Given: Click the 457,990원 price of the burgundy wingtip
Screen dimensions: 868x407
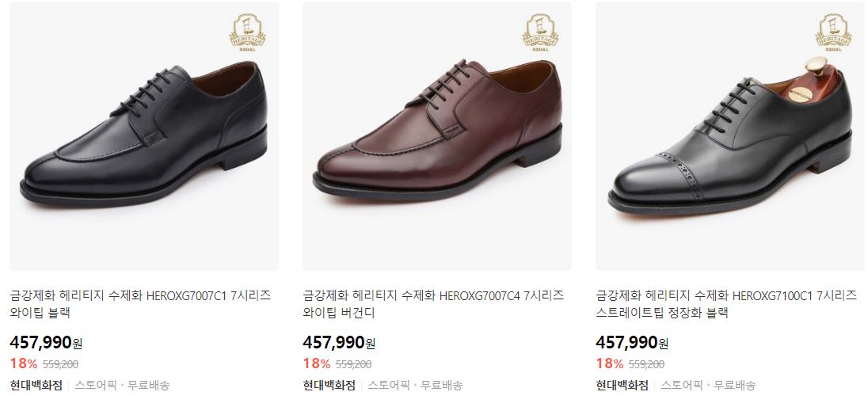Looking at the screenshot, I should tap(339, 343).
